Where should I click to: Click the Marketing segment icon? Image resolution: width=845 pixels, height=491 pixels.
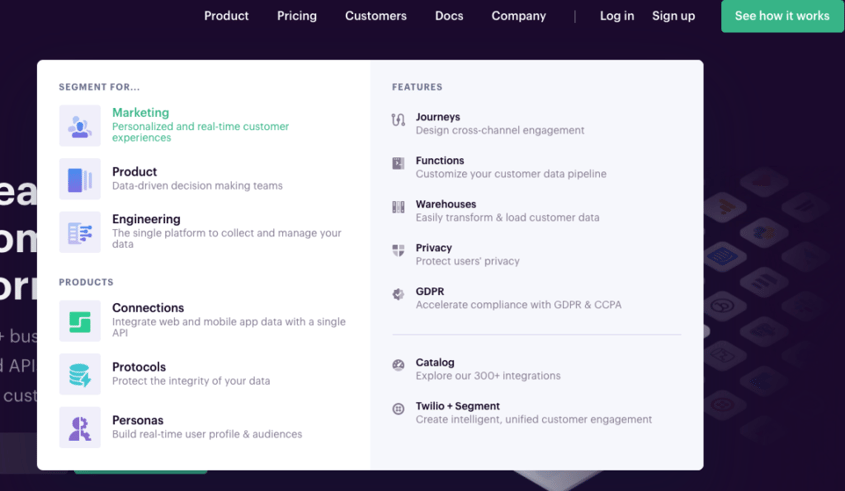pyautogui.click(x=80, y=126)
